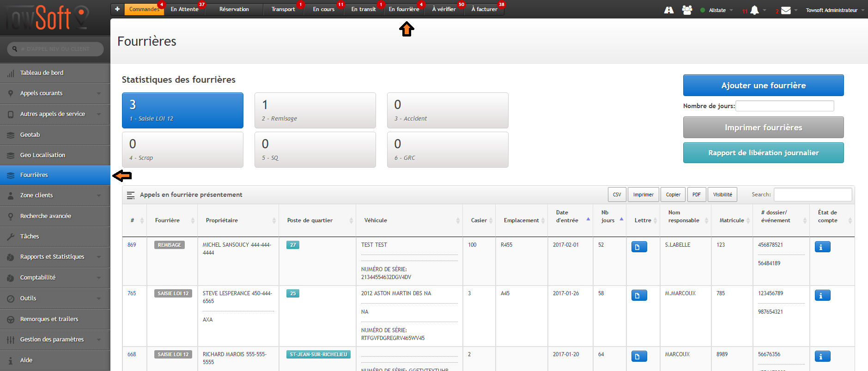This screenshot has width=868, height=371.
Task: Switch to the En fourrière tab
Action: pyautogui.click(x=404, y=9)
